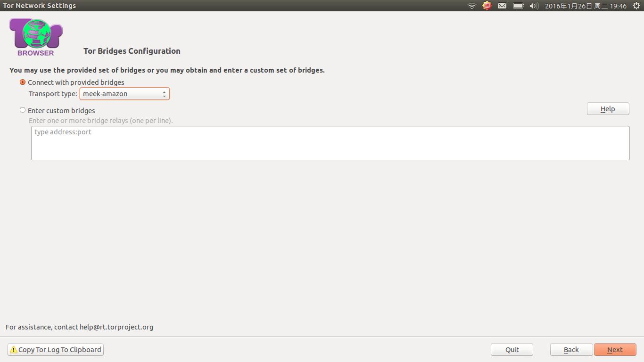The image size is (644, 362).
Task: Click the 'You may use the provided set' sentence
Action: pos(167,70)
